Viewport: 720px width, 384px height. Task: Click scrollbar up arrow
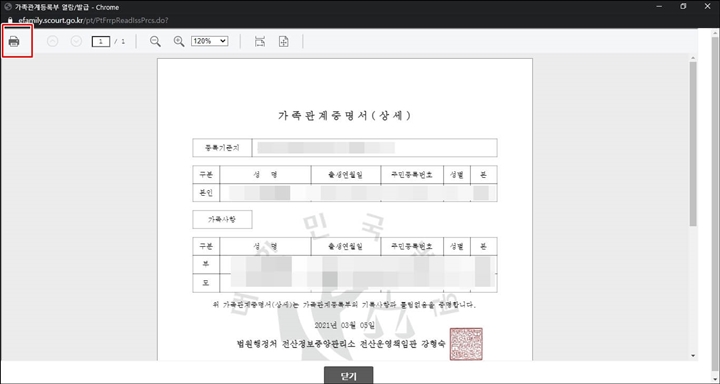click(x=693, y=58)
